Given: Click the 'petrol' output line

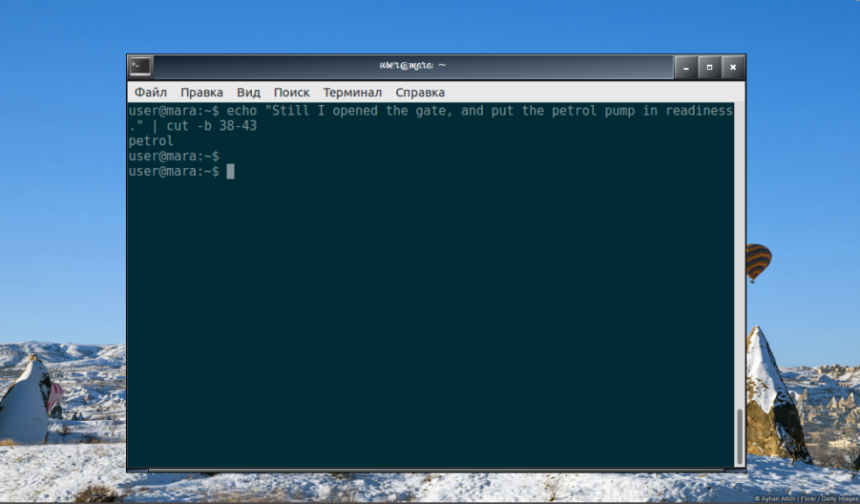Looking at the screenshot, I should pyautogui.click(x=150, y=141).
